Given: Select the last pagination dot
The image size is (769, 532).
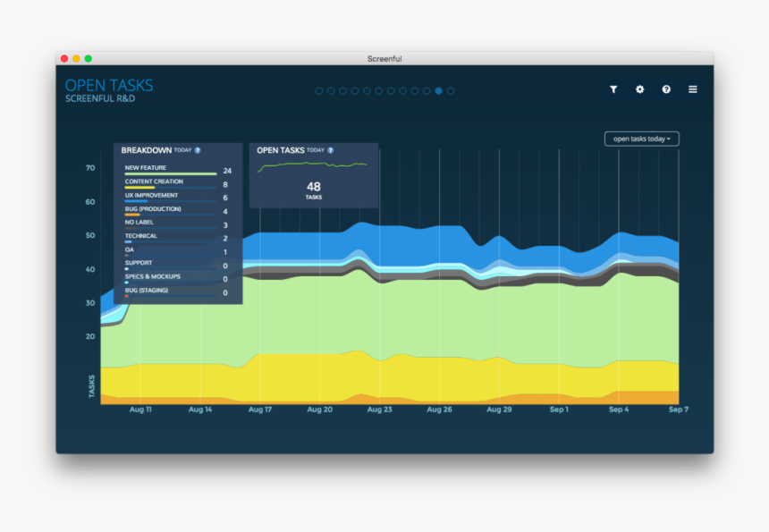Looking at the screenshot, I should pyautogui.click(x=451, y=90).
